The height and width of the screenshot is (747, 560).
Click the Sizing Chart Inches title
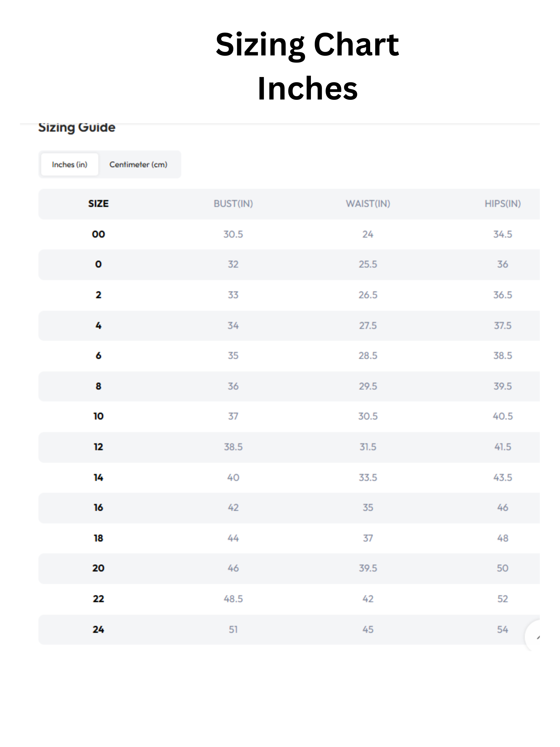coord(307,66)
